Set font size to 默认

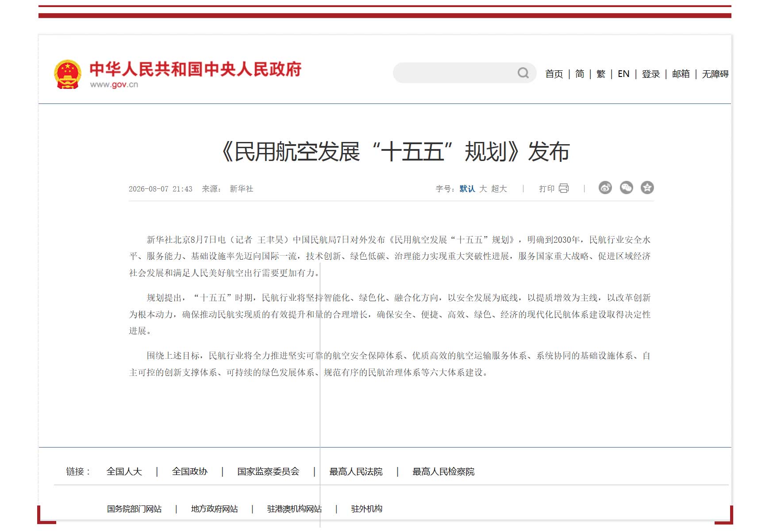tap(467, 189)
